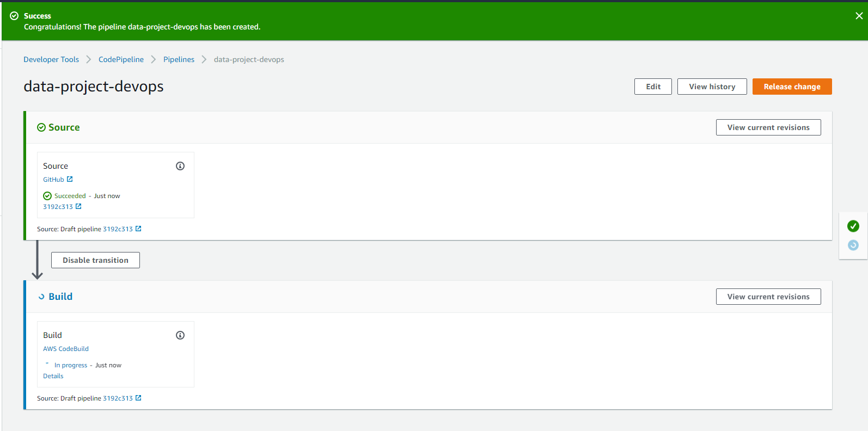Navigate to Pipelines breadcrumb link

pyautogui.click(x=179, y=59)
